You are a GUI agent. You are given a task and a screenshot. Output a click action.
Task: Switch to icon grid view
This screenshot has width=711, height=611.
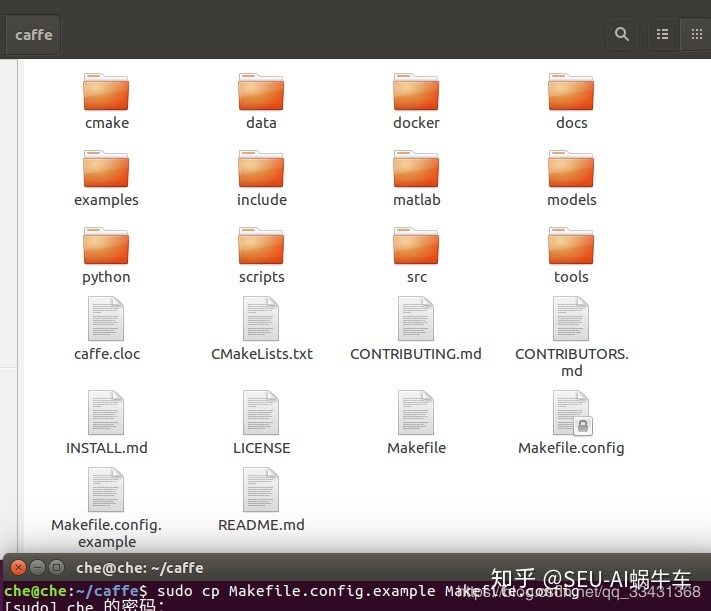[x=696, y=34]
